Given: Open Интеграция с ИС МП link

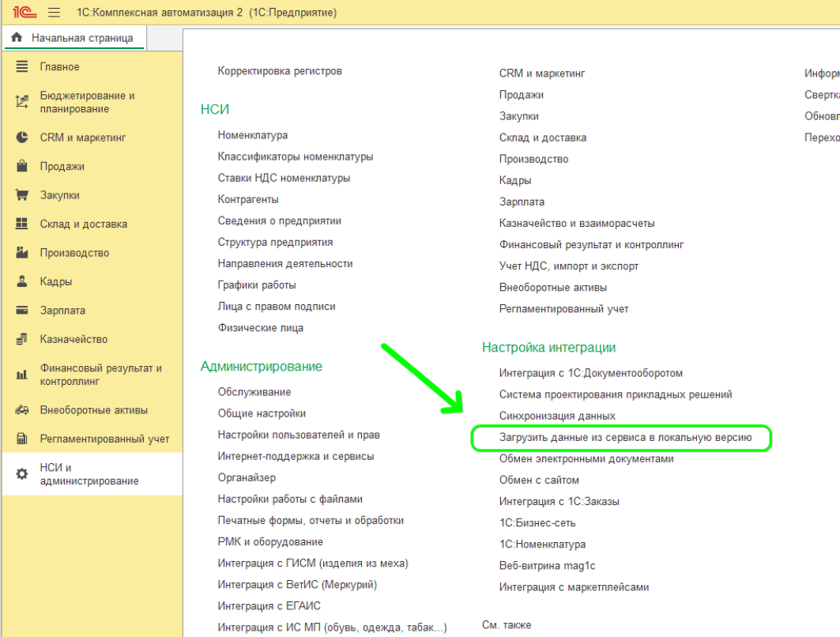Looking at the screenshot, I should point(332,628).
